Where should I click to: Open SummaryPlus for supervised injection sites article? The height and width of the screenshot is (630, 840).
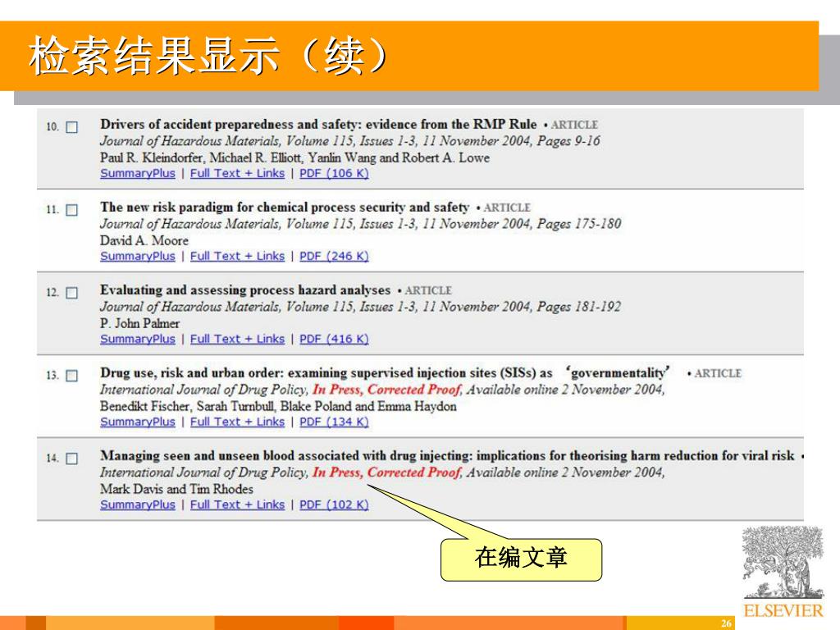point(138,422)
